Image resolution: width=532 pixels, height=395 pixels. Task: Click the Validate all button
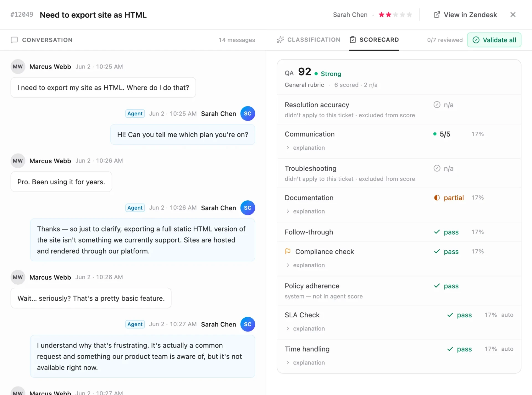pos(494,40)
